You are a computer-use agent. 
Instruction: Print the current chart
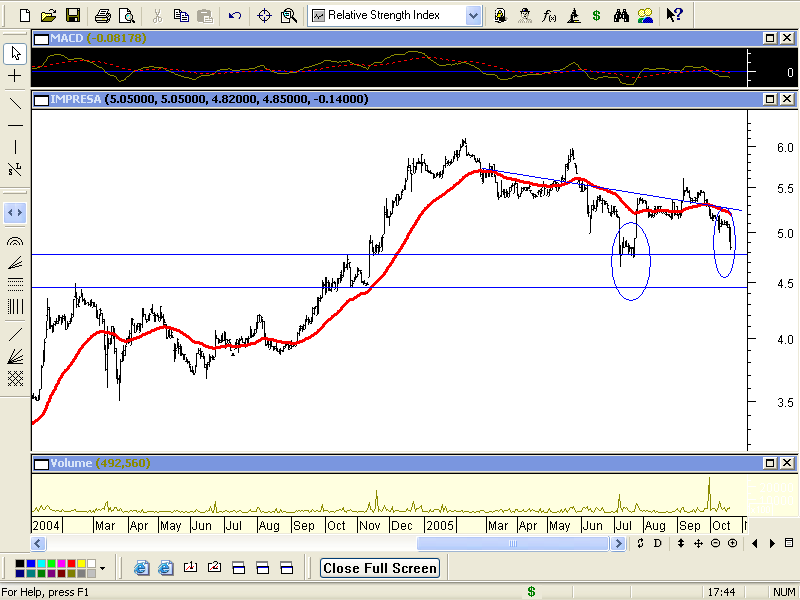[103, 16]
